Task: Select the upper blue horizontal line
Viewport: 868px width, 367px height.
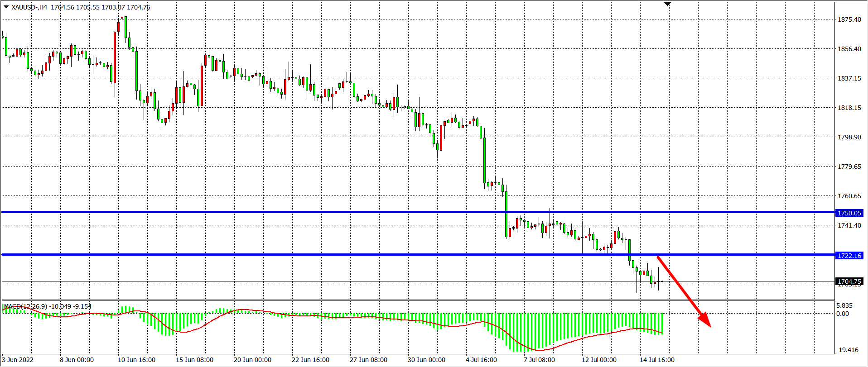Action: 317,212
